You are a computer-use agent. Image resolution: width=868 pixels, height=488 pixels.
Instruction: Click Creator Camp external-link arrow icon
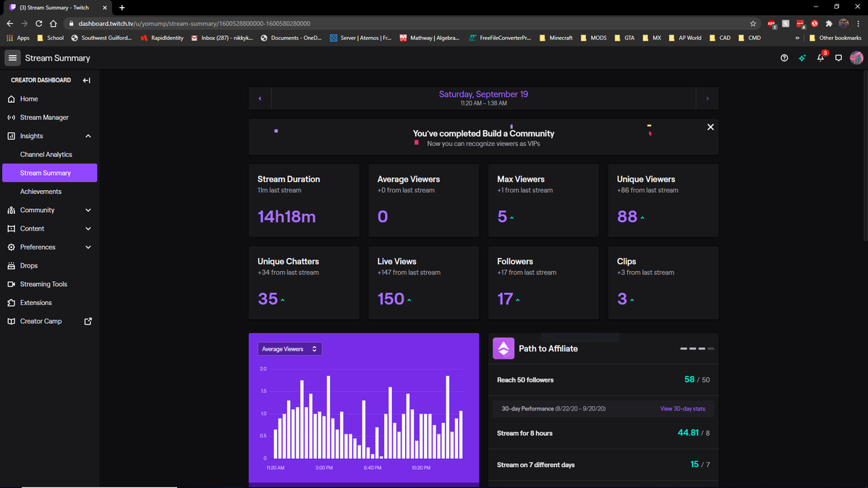point(88,321)
